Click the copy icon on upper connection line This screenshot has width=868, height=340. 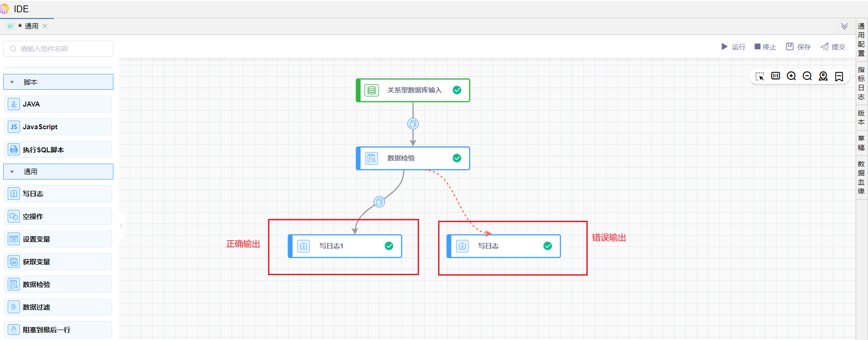pyautogui.click(x=413, y=124)
